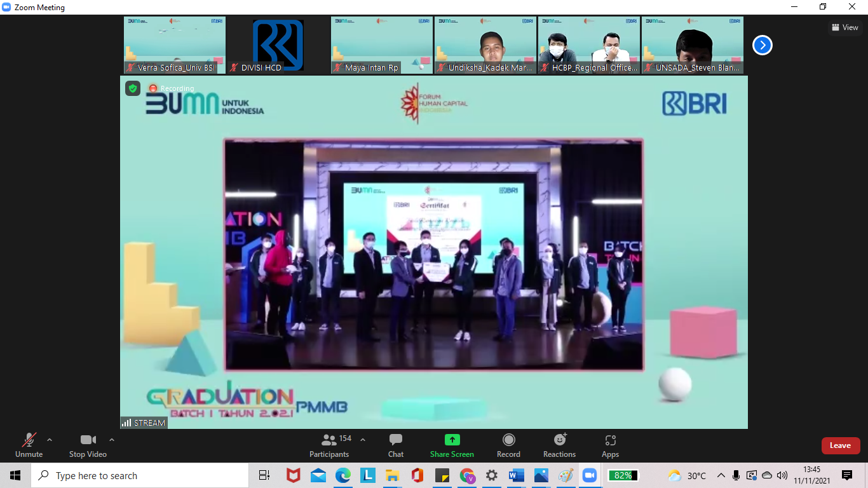Screen dimensions: 868x488
Task: Open the Photos app on taskbar
Action: (541, 475)
